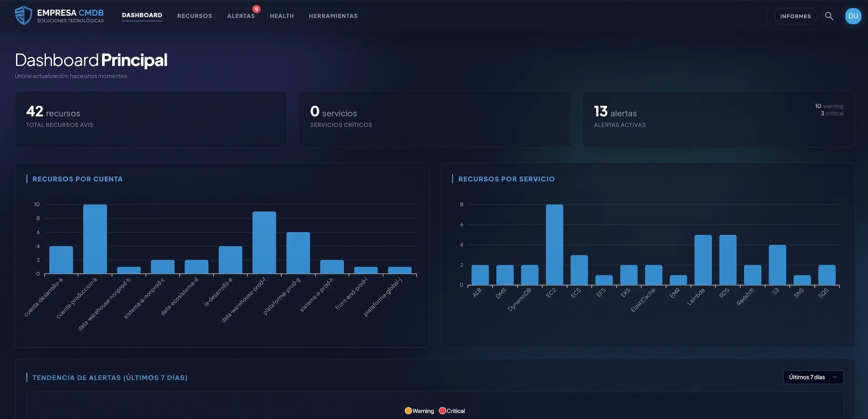Screen dimensions: 868x419
Task: Click the sistema-a-prod-h bar
Action: coord(332,267)
